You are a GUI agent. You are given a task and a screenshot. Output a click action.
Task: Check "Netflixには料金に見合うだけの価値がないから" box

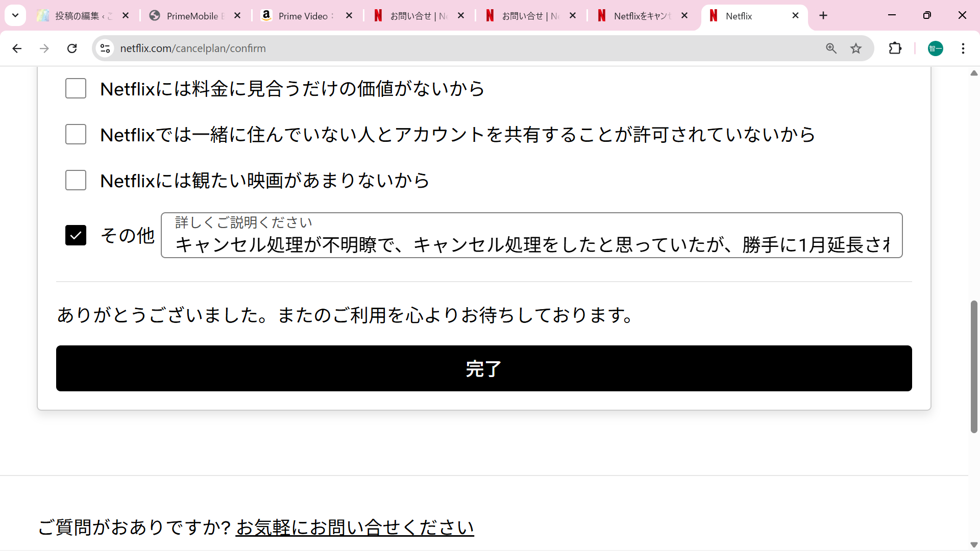pos(76,89)
